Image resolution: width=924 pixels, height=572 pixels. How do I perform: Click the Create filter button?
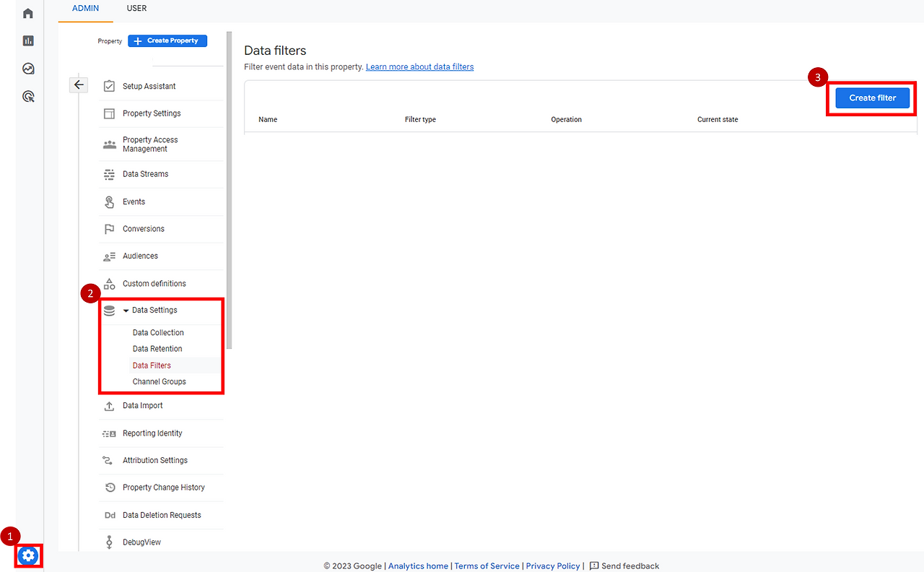click(872, 97)
